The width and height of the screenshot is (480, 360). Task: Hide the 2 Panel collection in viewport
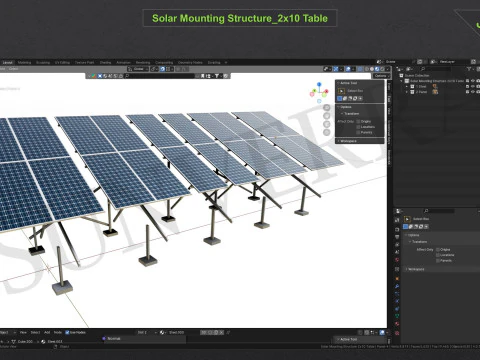[473, 92]
